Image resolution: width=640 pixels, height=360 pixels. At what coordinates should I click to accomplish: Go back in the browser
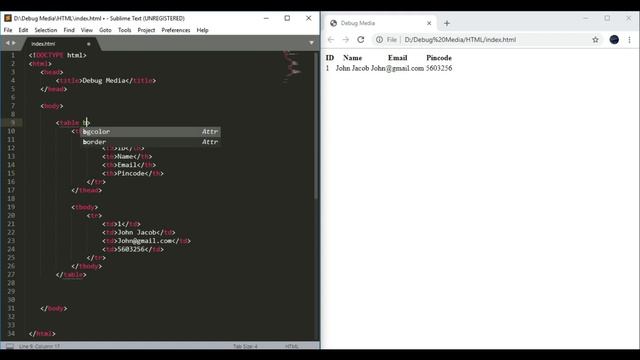pos(331,40)
